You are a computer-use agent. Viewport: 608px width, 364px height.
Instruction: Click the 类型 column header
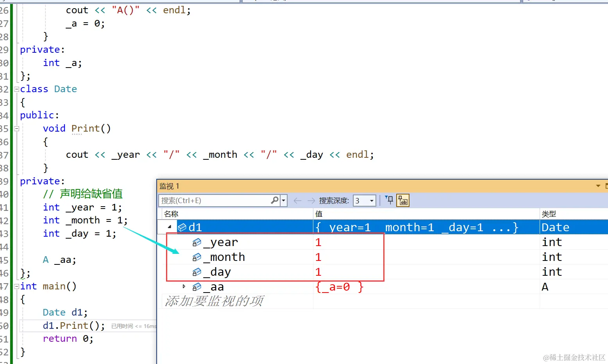(549, 214)
